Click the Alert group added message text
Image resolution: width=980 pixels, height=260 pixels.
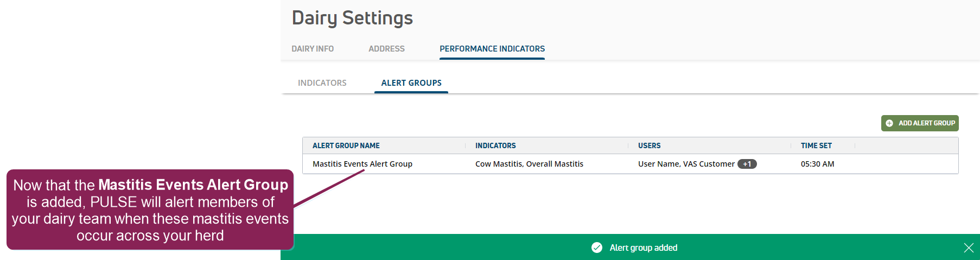tap(643, 248)
